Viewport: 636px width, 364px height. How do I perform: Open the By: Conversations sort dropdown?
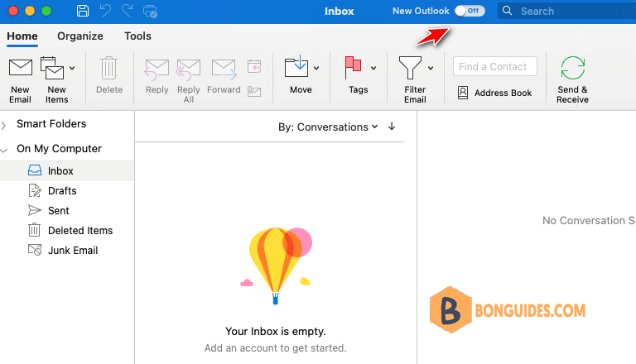coord(328,127)
